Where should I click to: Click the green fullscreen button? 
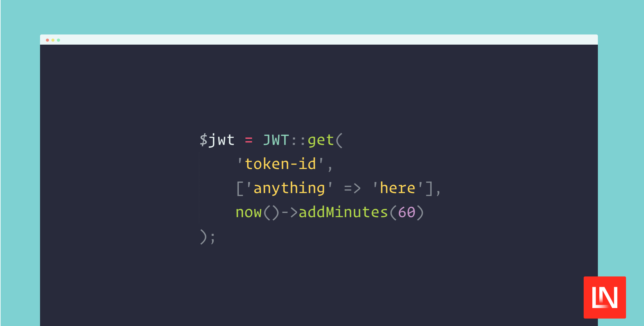pos(58,40)
